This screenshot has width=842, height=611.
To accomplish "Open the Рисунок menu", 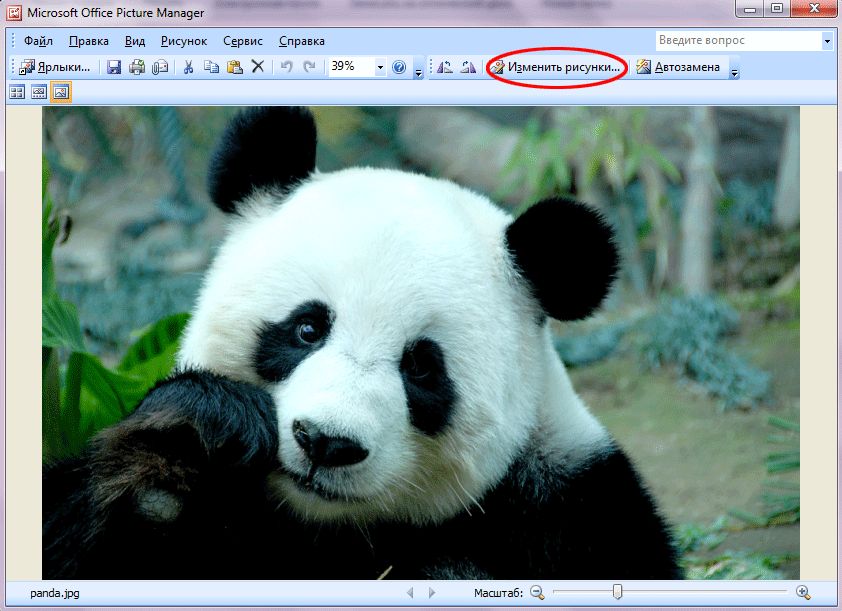I will [184, 41].
